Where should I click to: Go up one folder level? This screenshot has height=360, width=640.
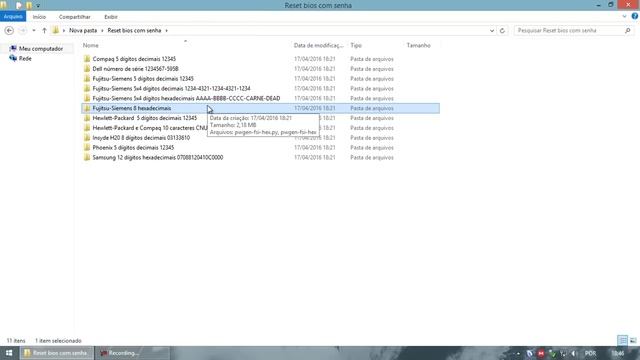[44, 31]
